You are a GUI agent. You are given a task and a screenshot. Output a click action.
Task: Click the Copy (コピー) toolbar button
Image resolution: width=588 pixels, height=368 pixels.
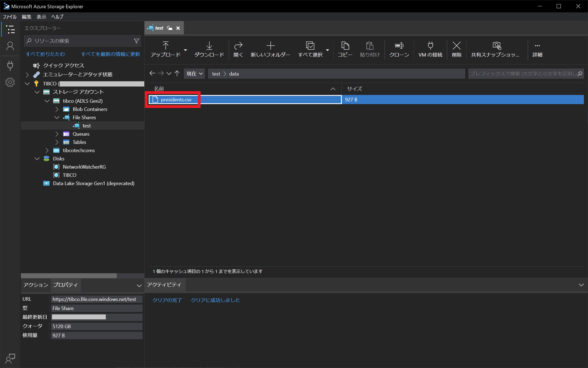click(x=345, y=49)
